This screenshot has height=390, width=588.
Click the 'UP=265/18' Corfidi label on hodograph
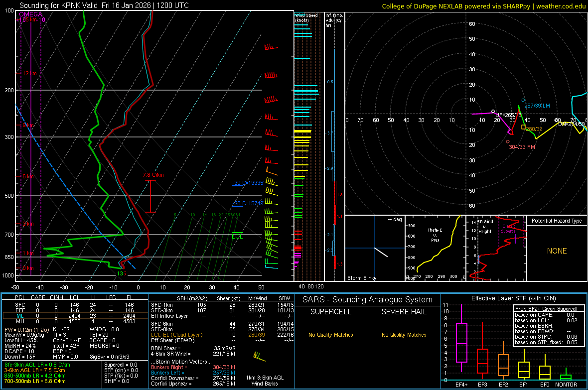pyautogui.click(x=508, y=115)
